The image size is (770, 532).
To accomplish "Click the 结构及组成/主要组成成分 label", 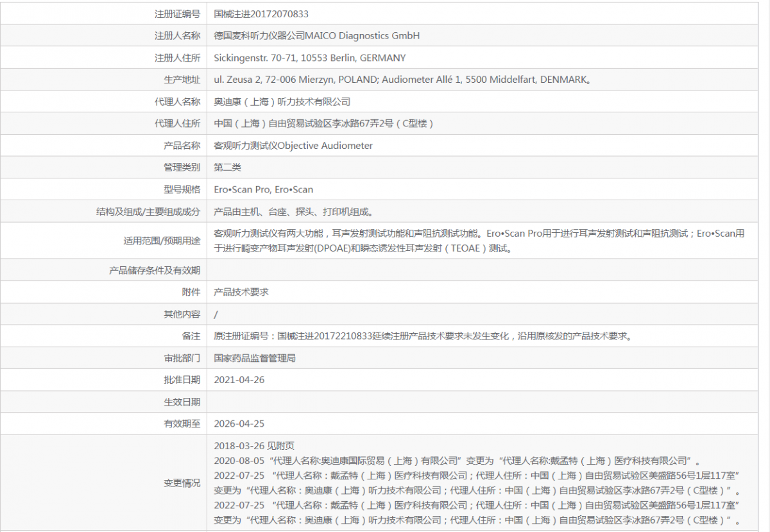I will [x=148, y=211].
